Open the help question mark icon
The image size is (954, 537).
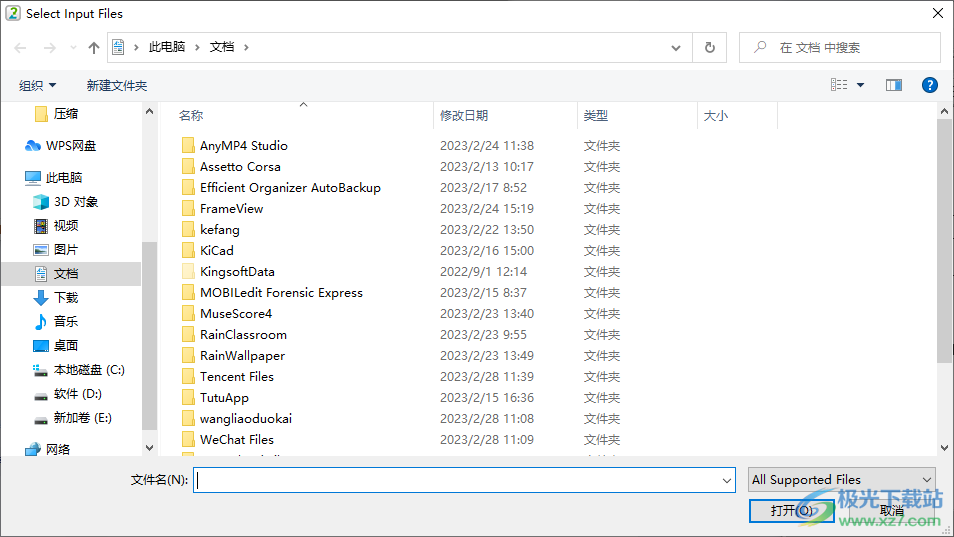(x=930, y=85)
